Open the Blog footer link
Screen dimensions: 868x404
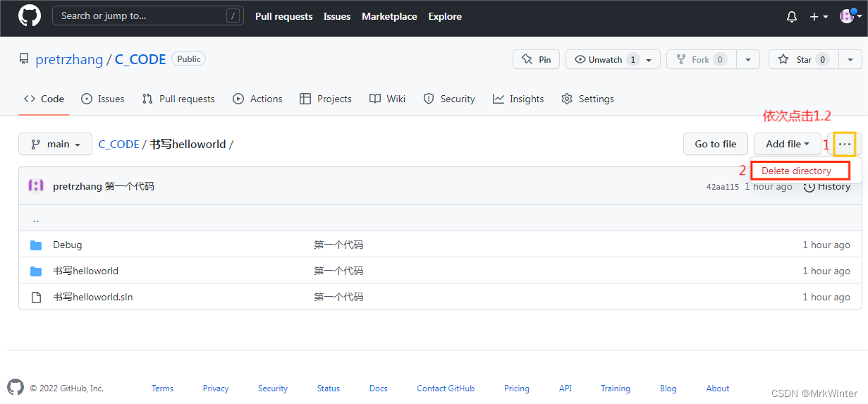point(668,388)
